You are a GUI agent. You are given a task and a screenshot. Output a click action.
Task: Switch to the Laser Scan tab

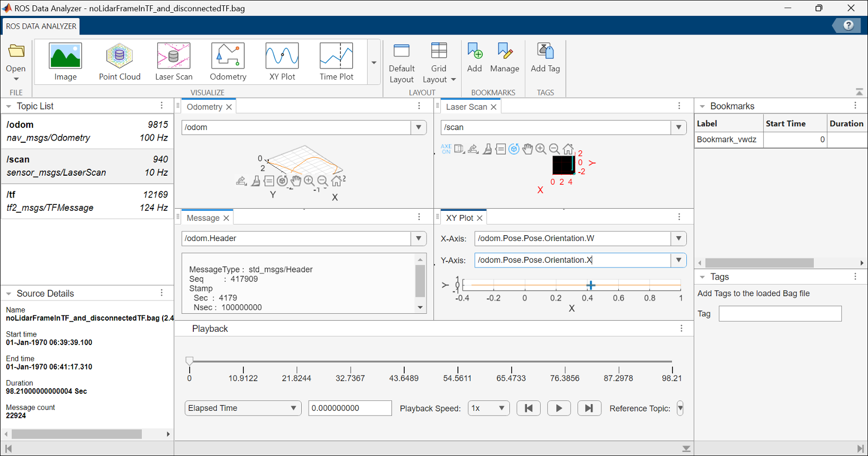(466, 107)
